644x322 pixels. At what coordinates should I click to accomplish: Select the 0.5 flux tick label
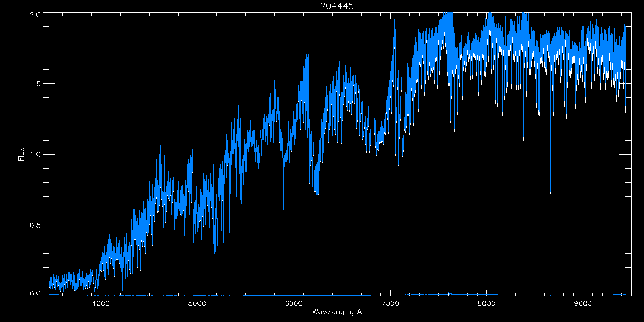[34, 224]
